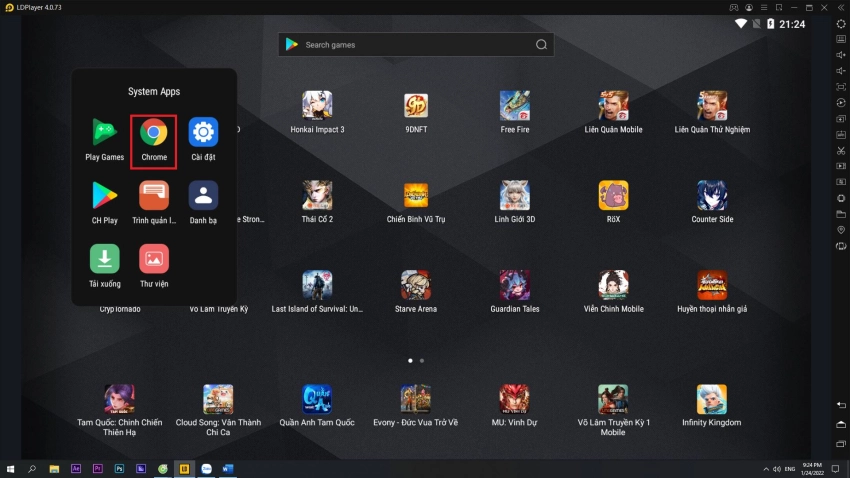Launch Honkai Impact 3 game
Screen dimensions: 850x478
[x=317, y=106]
